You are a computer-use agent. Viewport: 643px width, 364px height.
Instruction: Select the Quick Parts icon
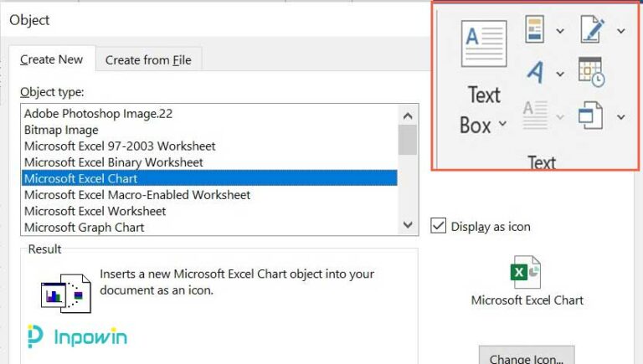coord(535,29)
